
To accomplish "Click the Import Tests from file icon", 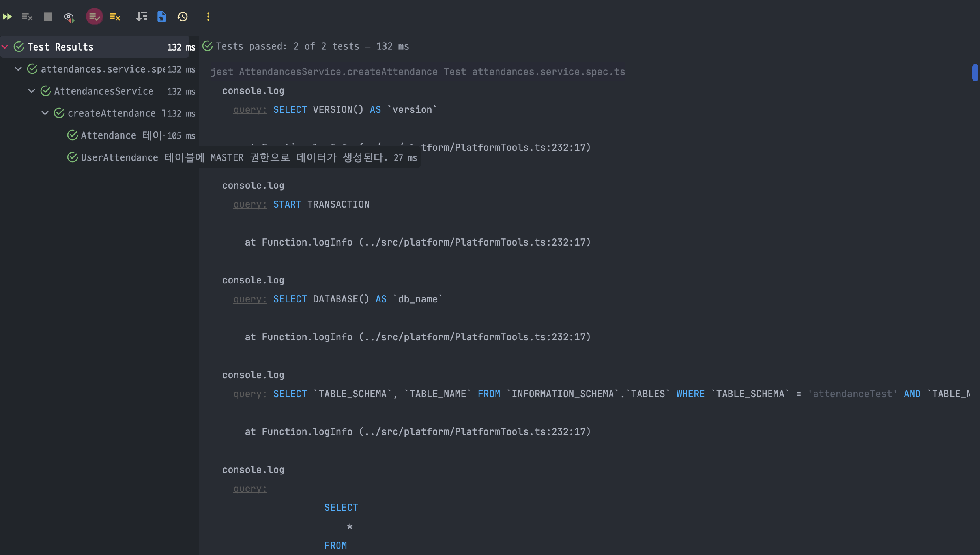I will point(162,17).
